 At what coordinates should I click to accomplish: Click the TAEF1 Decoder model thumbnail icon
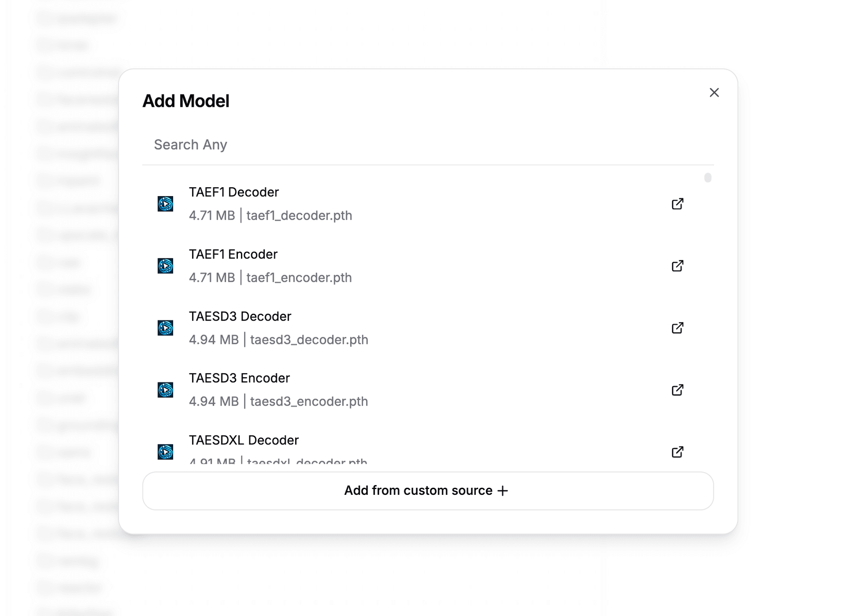tap(165, 204)
